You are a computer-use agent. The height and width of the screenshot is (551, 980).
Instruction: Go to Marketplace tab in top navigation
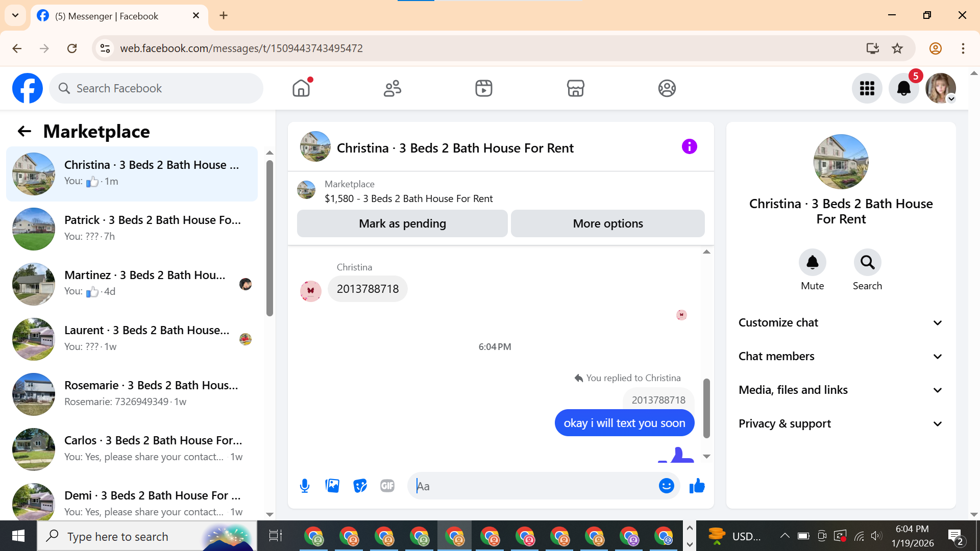pos(575,89)
